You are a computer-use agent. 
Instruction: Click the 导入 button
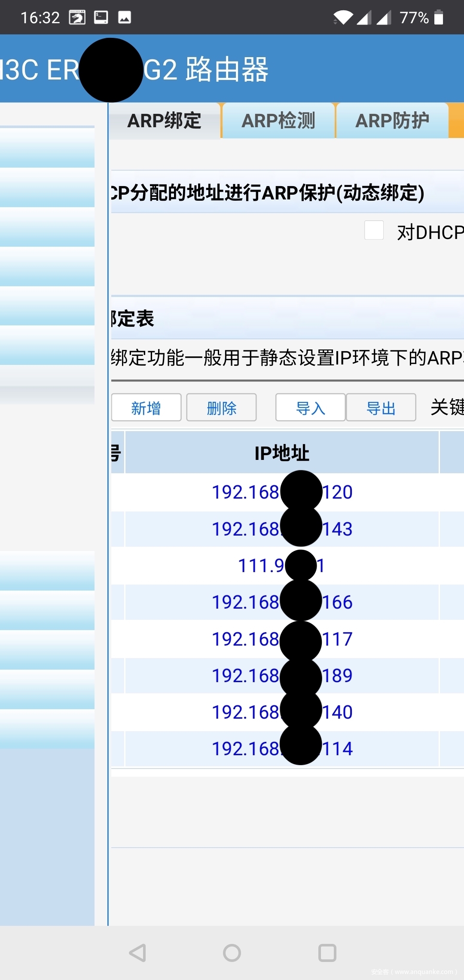(310, 407)
